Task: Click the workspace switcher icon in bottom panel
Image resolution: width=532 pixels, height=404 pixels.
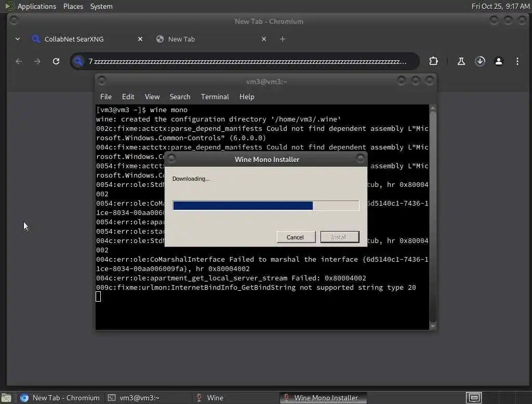Action: click(x=474, y=398)
